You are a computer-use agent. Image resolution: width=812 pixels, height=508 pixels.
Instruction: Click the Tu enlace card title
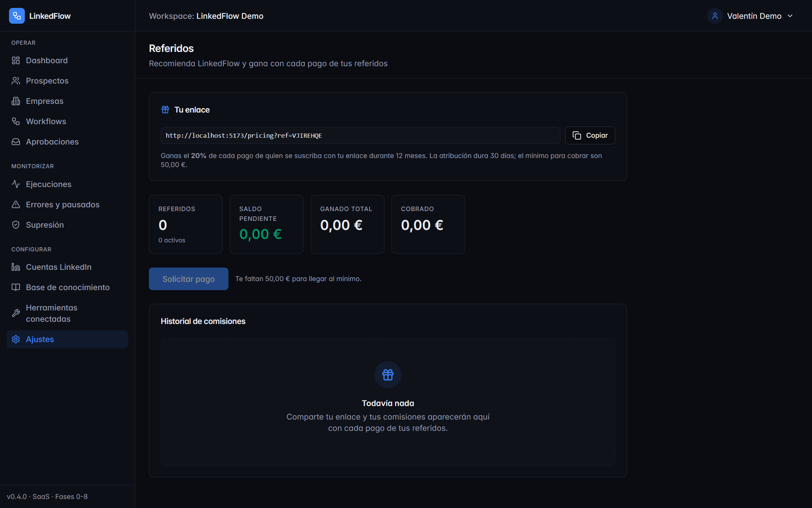pyautogui.click(x=192, y=110)
